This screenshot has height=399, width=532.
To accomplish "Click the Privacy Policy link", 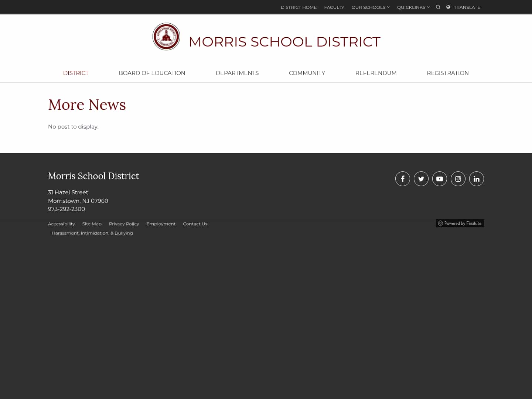I will 124,224.
